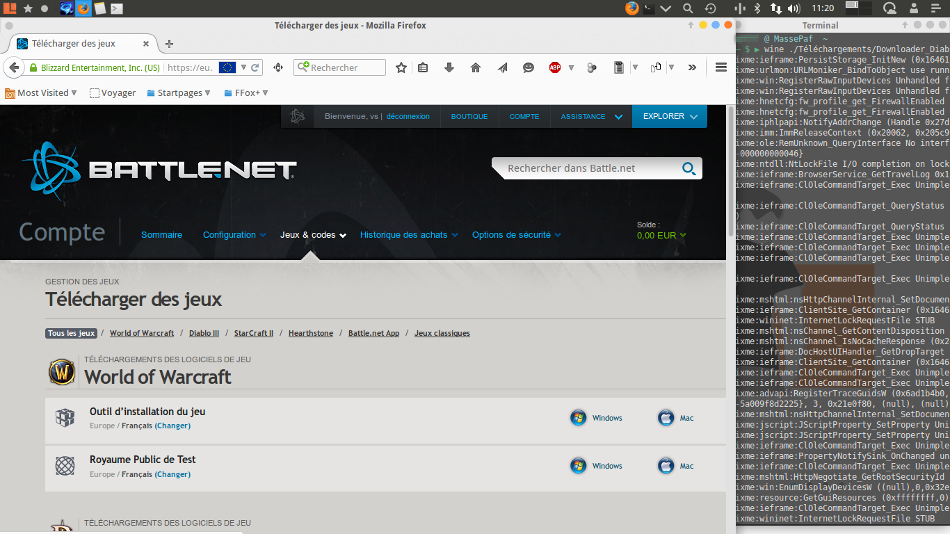Download the Windows game installation tool
The image size is (950, 534).
[x=596, y=418]
